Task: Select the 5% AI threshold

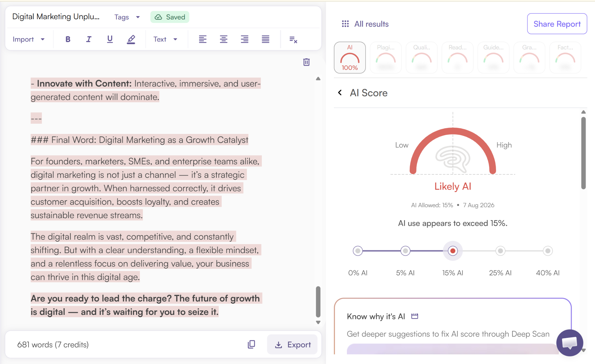Action: [405, 251]
